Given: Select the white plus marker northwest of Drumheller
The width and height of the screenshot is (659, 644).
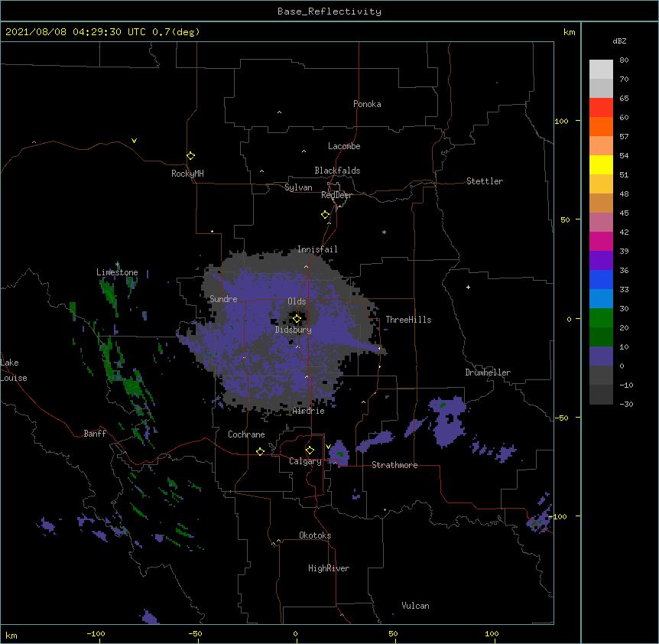Looking at the screenshot, I should [468, 287].
